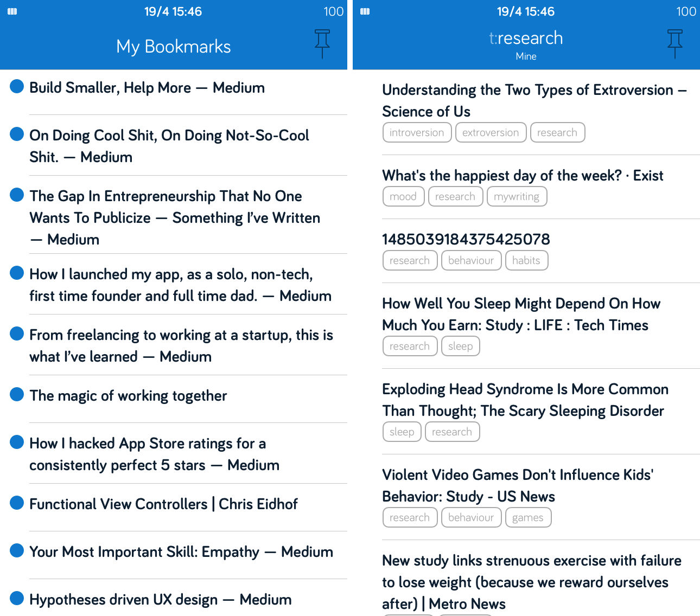Tap the unread dot by "Functional View Controllers"
The width and height of the screenshot is (700, 616).
[x=16, y=503]
